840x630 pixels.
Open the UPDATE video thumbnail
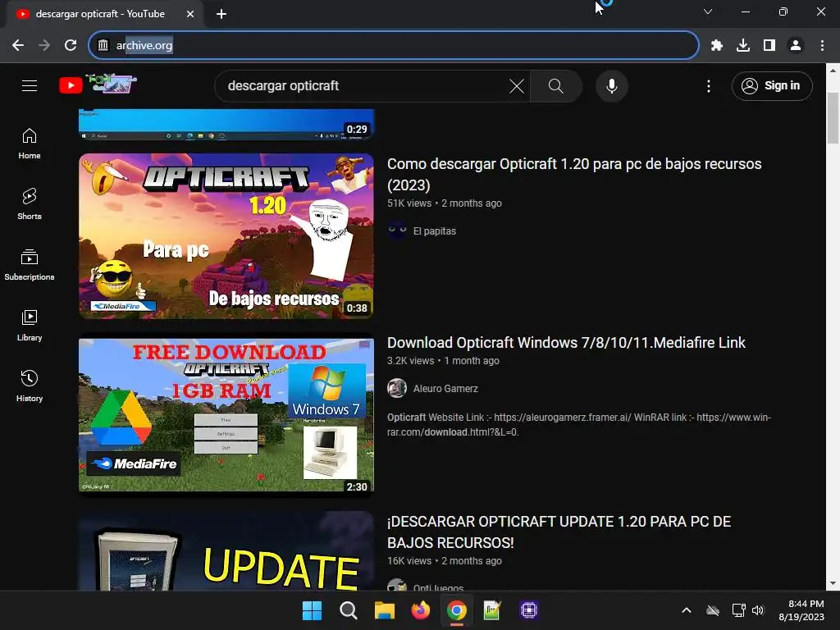tap(226, 551)
